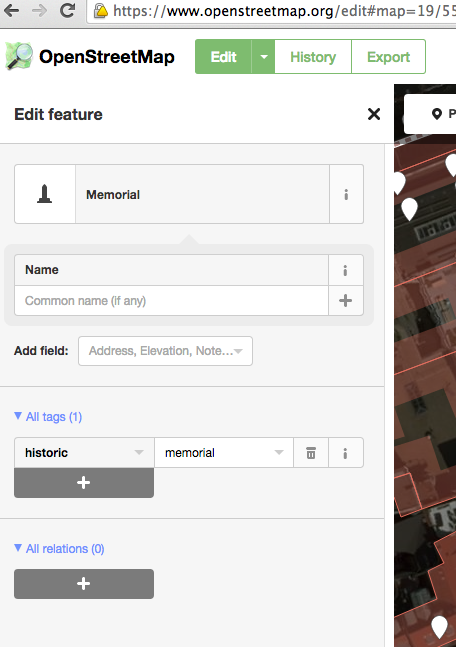Go back using browser back arrow

point(12,11)
